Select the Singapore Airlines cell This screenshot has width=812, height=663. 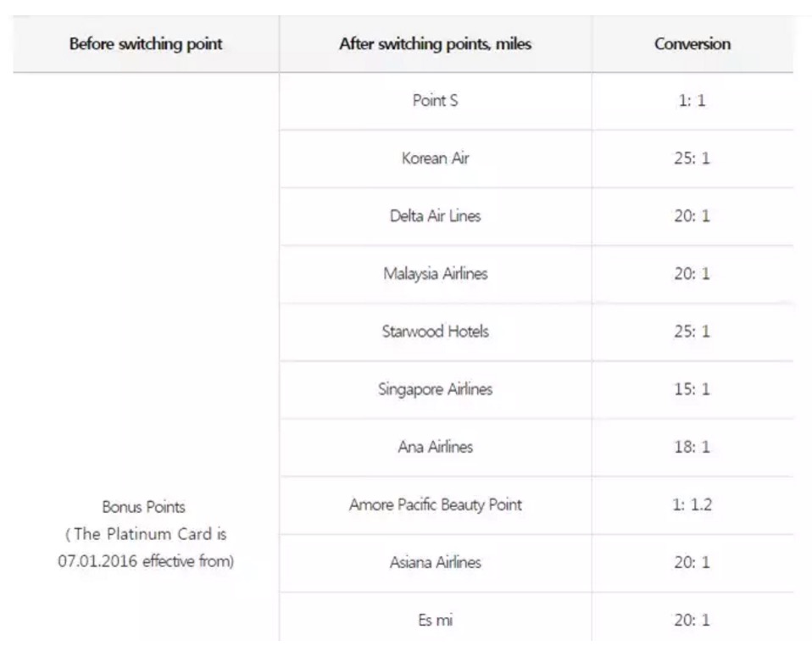tap(435, 389)
